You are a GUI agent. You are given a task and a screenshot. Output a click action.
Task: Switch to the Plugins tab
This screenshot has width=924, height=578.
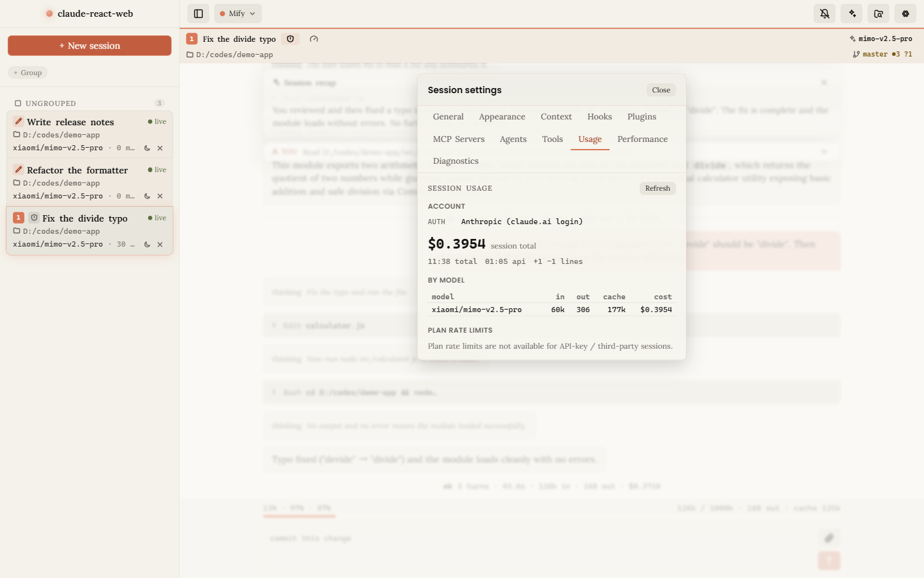point(642,117)
